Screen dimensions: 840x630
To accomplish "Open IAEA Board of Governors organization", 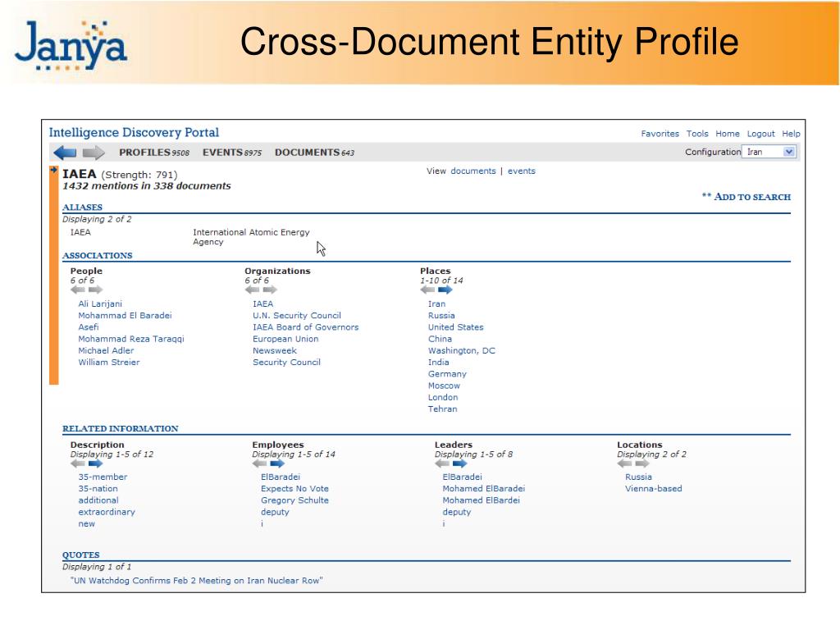I will tap(306, 327).
